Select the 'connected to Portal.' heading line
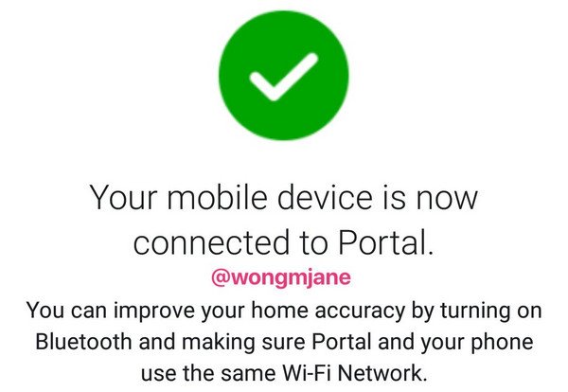 284,242
